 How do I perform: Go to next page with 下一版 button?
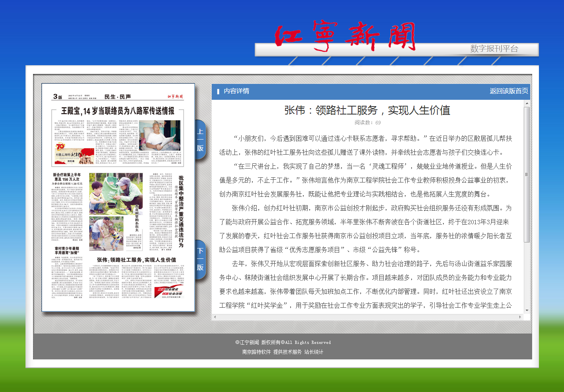coord(200,259)
